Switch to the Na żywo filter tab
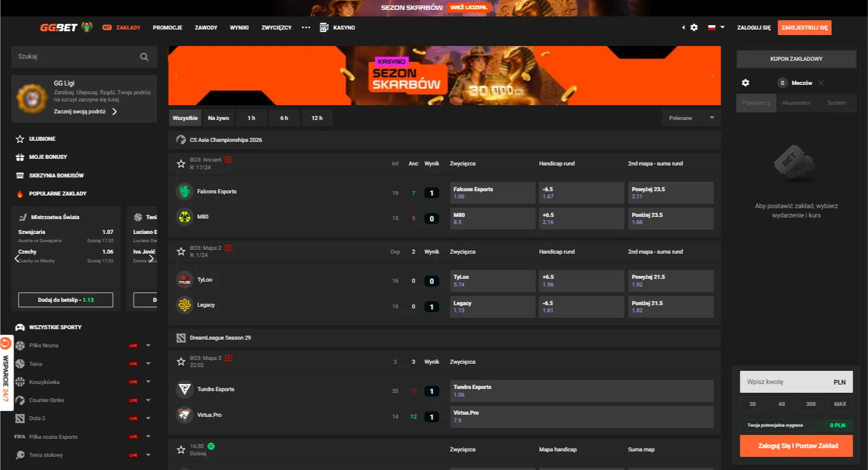Viewport: 868px width, 470px height. [219, 118]
